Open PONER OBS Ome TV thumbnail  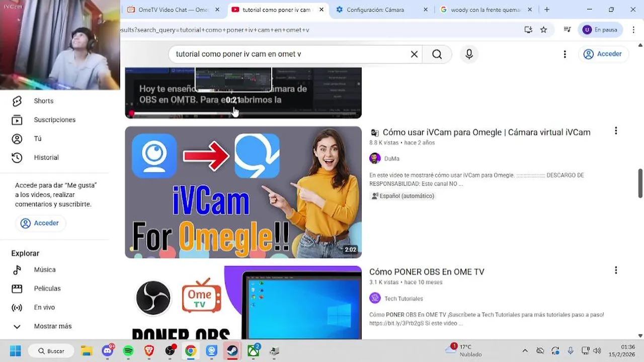coord(243,303)
